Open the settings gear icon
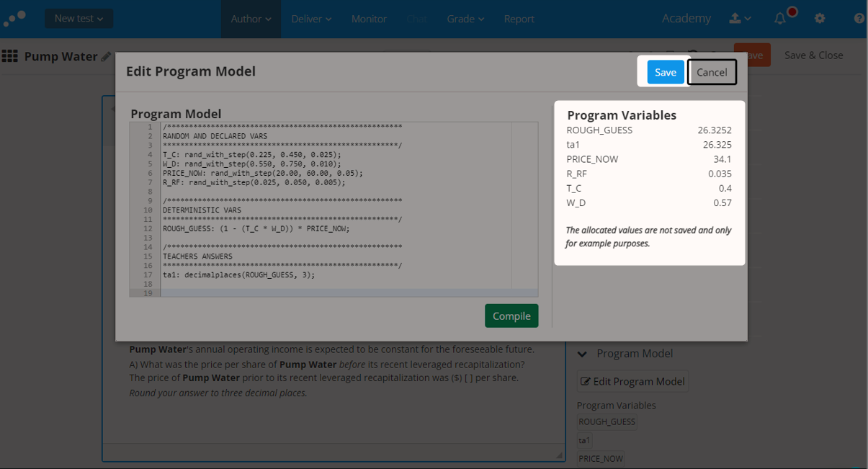The height and width of the screenshot is (469, 868). (820, 19)
